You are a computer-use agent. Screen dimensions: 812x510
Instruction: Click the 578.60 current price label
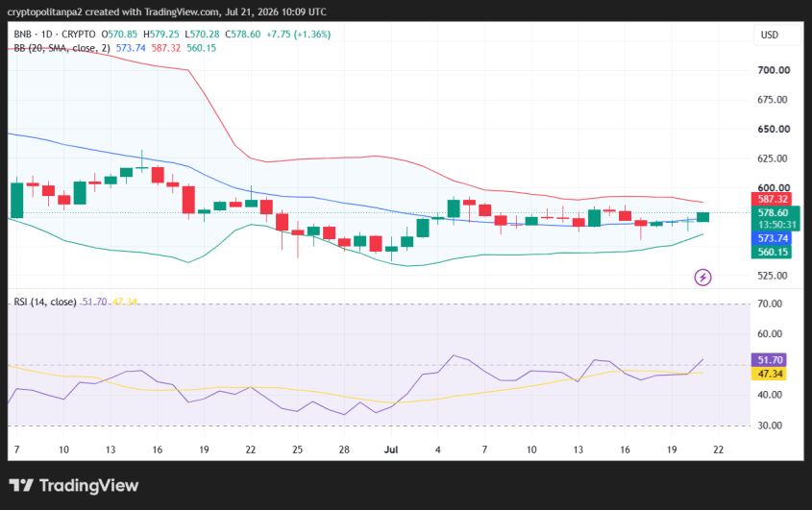click(x=773, y=213)
